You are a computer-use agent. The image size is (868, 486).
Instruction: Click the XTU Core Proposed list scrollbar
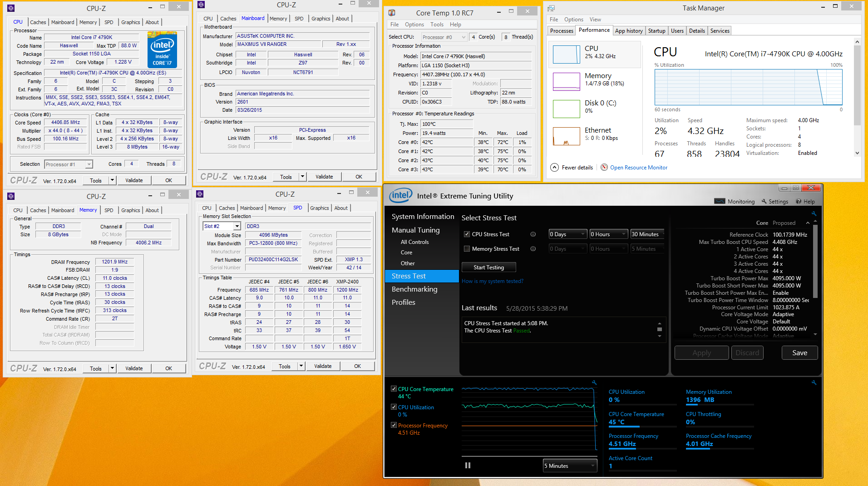pyautogui.click(x=815, y=278)
